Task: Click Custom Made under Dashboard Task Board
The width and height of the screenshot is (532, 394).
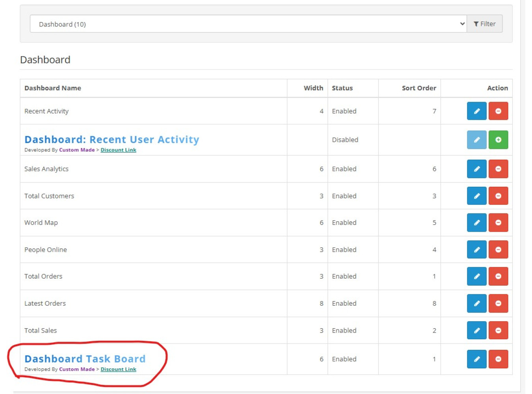Action: (77, 370)
